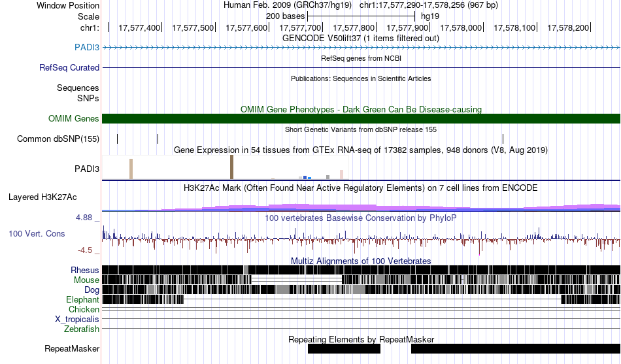The width and height of the screenshot is (621, 364).
Task: Click the GTEx Gene Expression track title
Action: click(x=361, y=150)
